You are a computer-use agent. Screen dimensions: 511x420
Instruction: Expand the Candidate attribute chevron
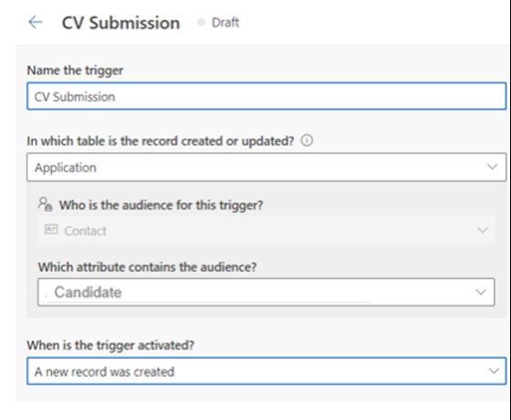(481, 292)
